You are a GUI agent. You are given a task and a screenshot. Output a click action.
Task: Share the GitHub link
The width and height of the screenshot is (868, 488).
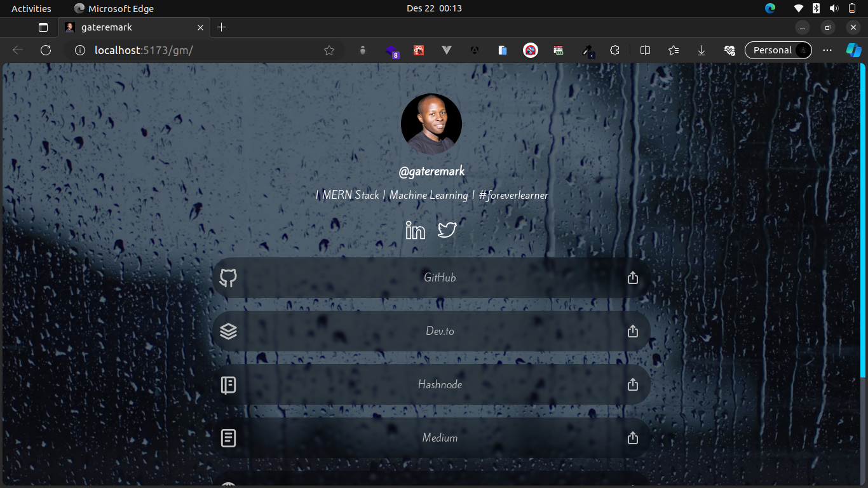(x=633, y=278)
